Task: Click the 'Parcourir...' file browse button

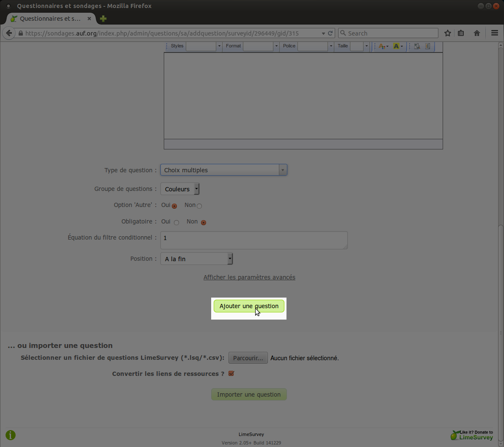Action: pos(248,358)
